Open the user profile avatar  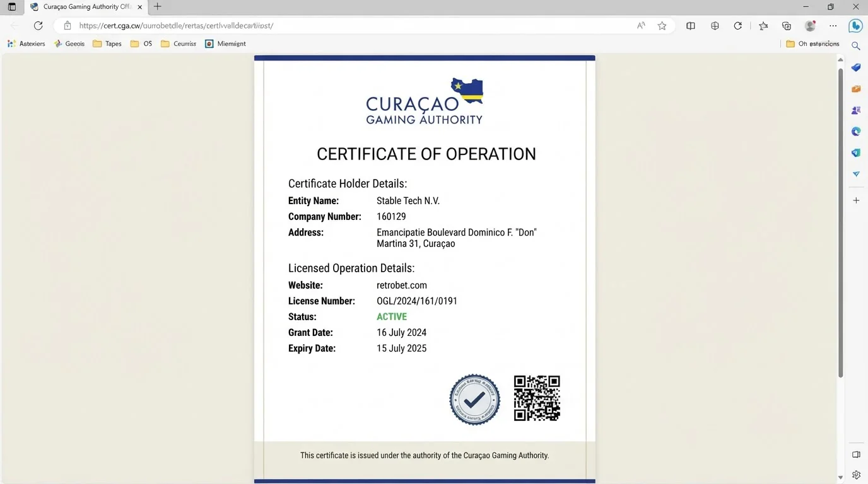pyautogui.click(x=811, y=26)
